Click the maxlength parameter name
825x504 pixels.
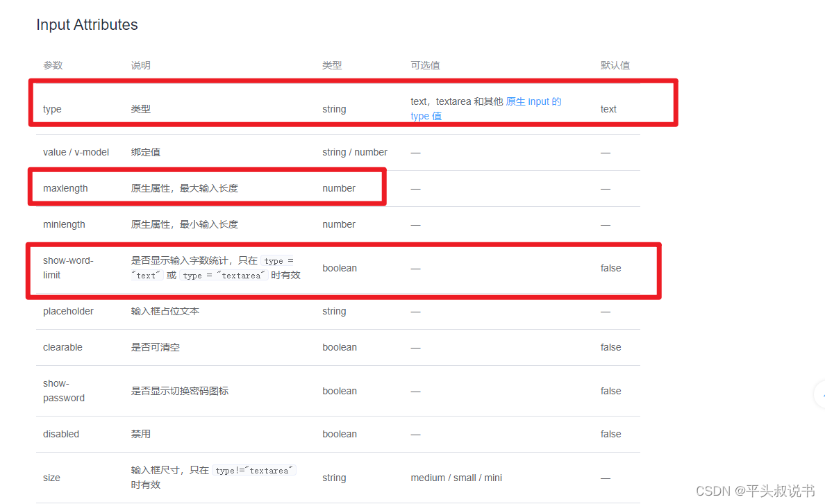pos(65,188)
